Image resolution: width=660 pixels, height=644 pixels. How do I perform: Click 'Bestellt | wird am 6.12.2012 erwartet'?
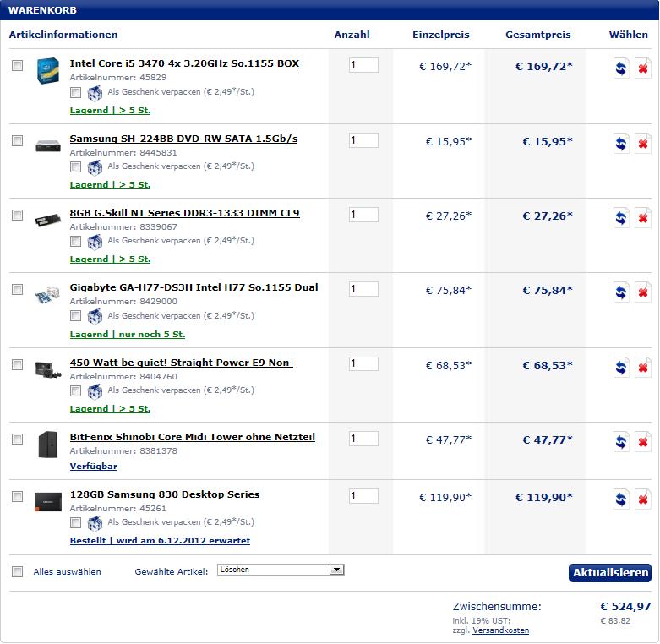[160, 540]
